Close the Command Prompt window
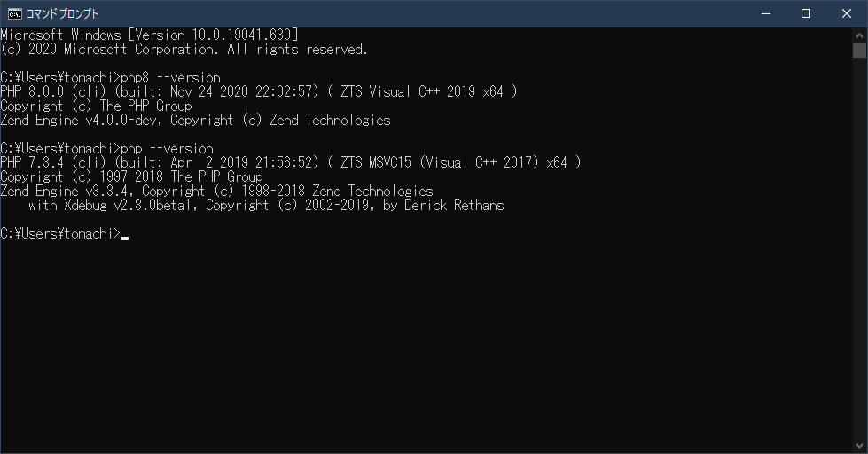 pos(847,13)
